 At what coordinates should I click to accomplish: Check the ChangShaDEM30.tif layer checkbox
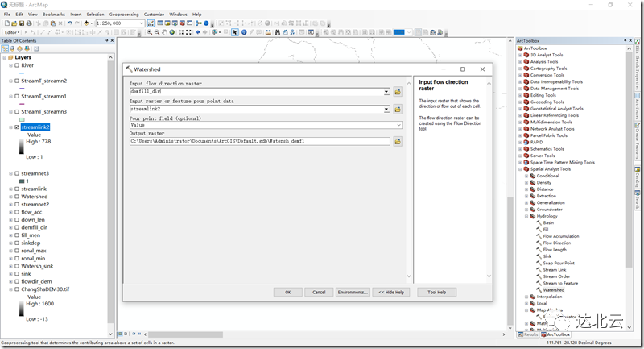point(17,289)
